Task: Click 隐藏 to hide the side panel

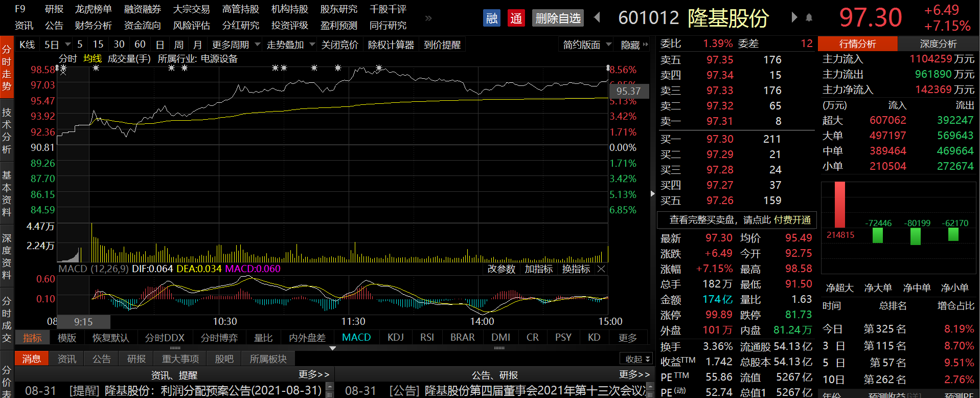Action: (x=634, y=45)
